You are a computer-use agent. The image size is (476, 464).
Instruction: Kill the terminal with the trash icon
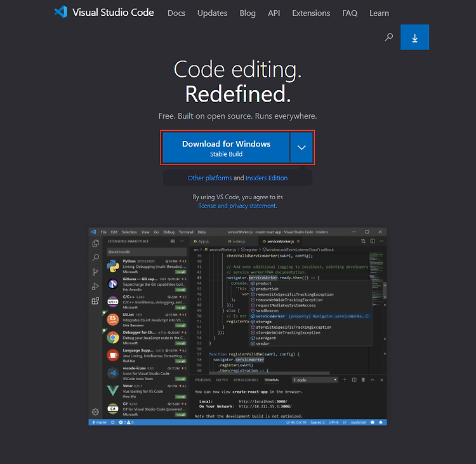[363, 380]
